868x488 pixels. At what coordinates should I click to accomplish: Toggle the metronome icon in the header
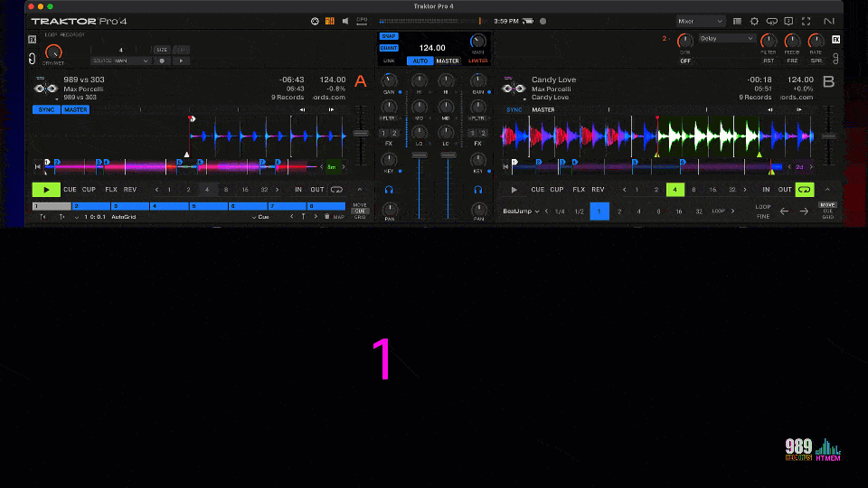(315, 21)
